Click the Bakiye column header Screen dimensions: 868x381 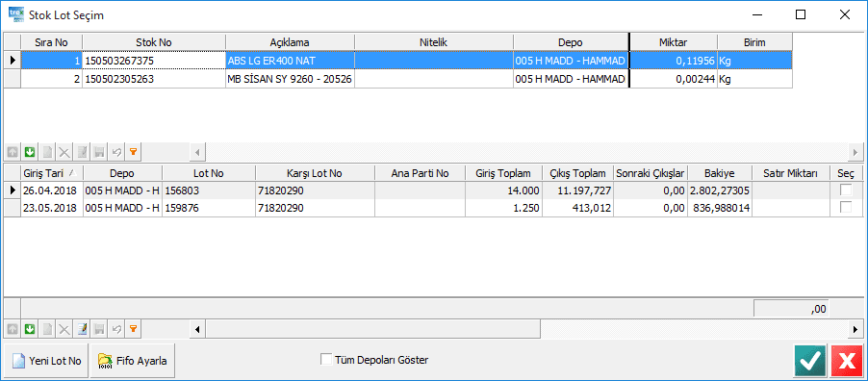719,173
